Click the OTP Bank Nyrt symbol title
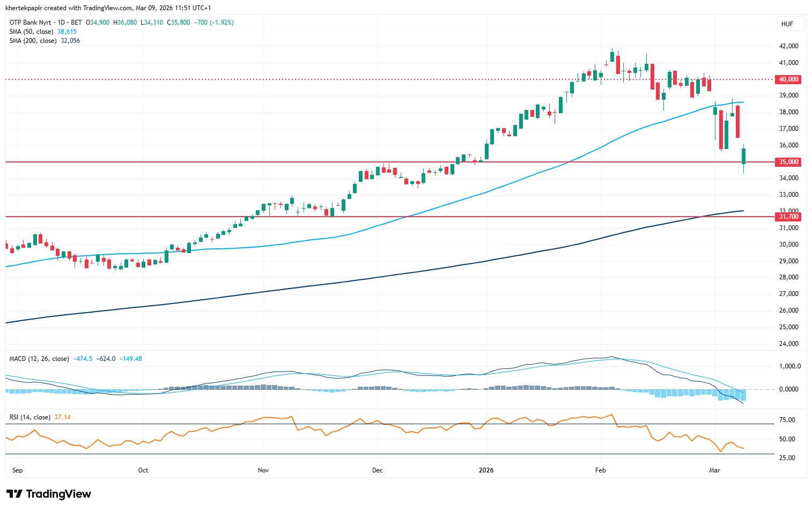Screen dimensions: 812x510 point(30,23)
